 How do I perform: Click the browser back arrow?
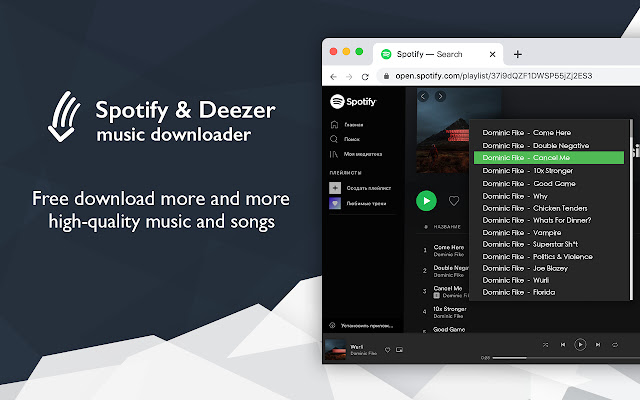(x=333, y=77)
